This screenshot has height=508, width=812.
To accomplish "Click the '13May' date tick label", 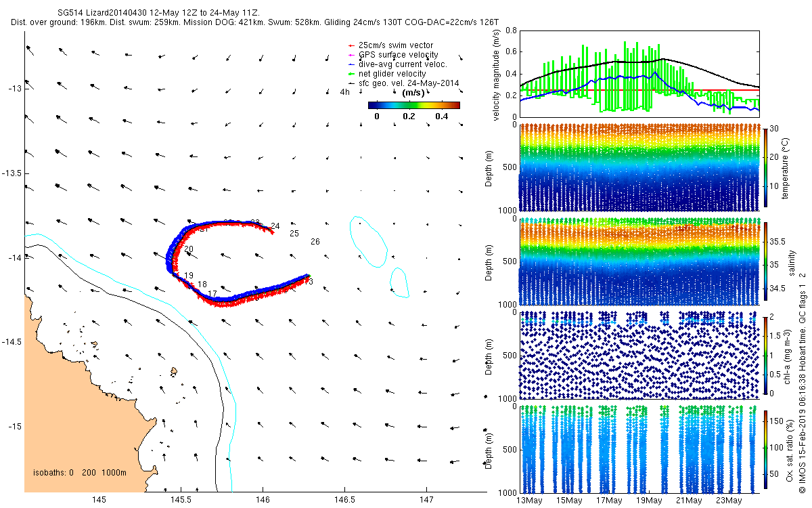I will 530,501.
